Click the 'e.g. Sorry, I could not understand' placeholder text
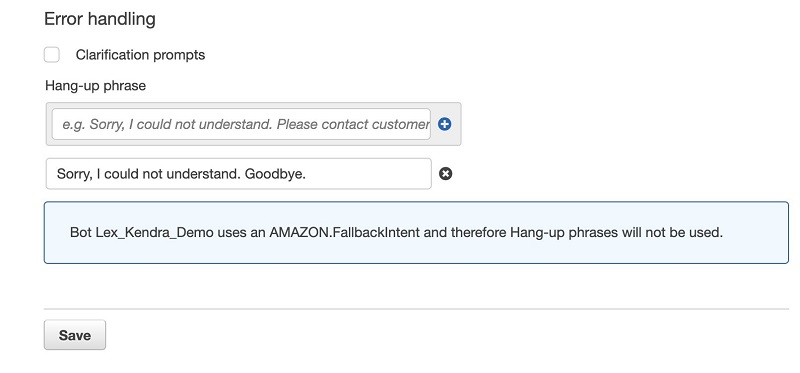 (167, 125)
